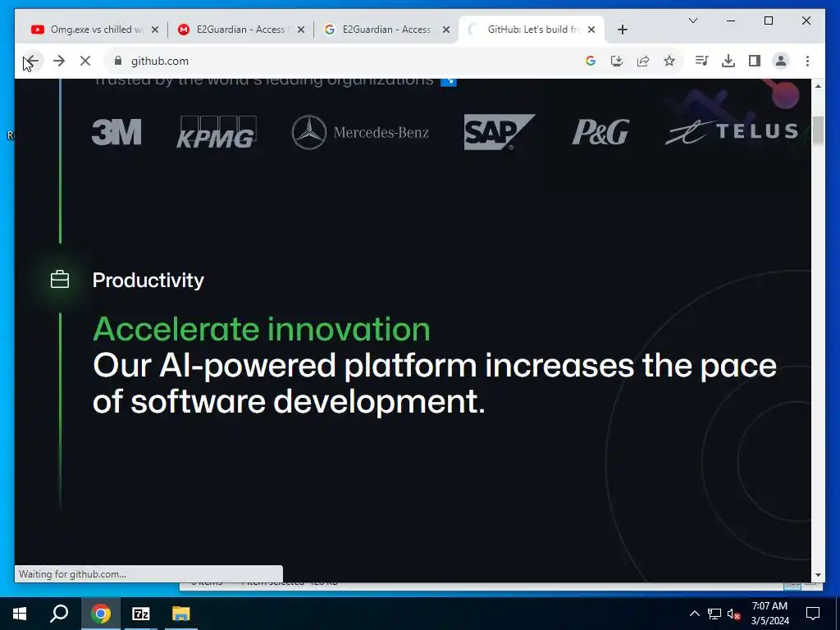Open Chrome downloads icon
The height and width of the screenshot is (630, 840).
click(728, 61)
